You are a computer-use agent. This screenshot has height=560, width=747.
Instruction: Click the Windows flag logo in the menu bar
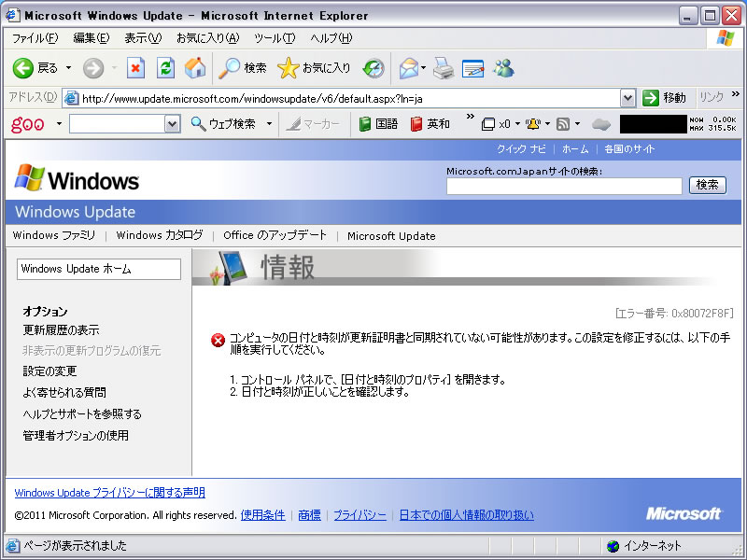click(x=725, y=38)
